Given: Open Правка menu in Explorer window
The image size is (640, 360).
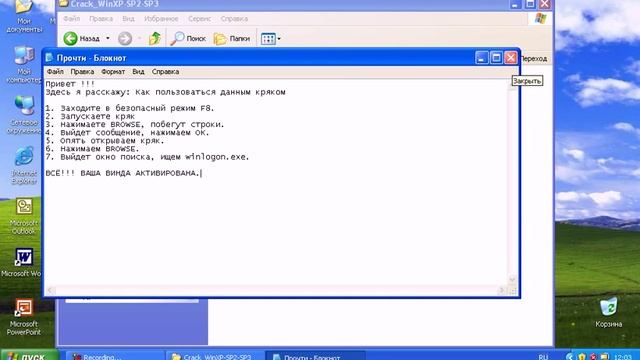Looking at the screenshot, I should point(101,19).
